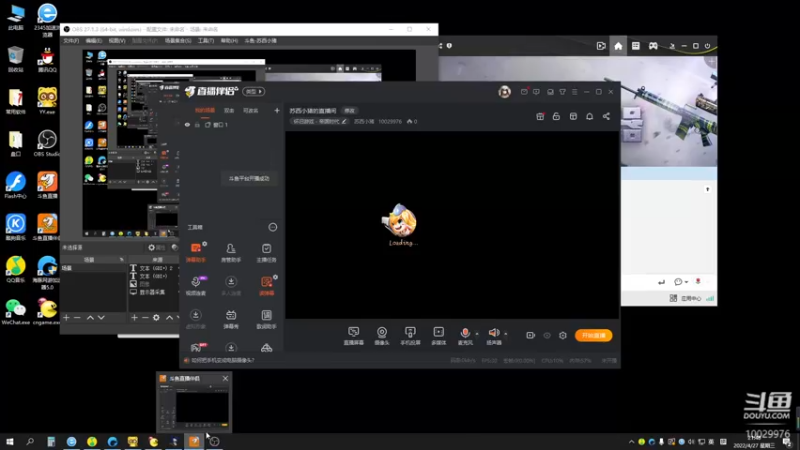Screen dimensions: 800x450
Task: Click the modify button beside room title
Action: [x=349, y=110]
